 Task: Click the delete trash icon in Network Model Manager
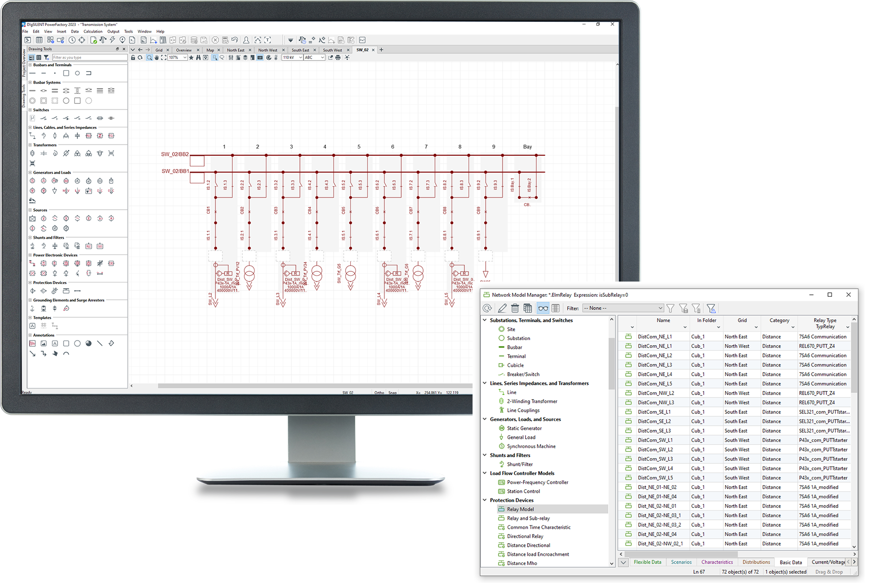pos(515,308)
